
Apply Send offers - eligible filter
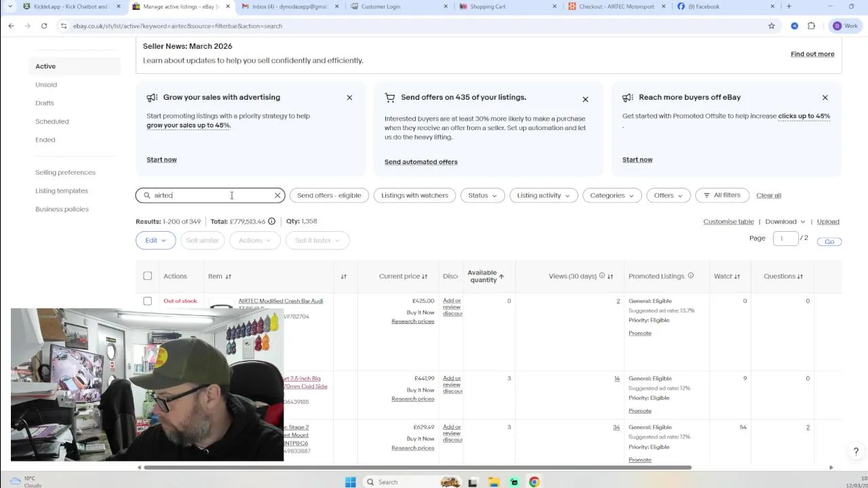(x=329, y=195)
